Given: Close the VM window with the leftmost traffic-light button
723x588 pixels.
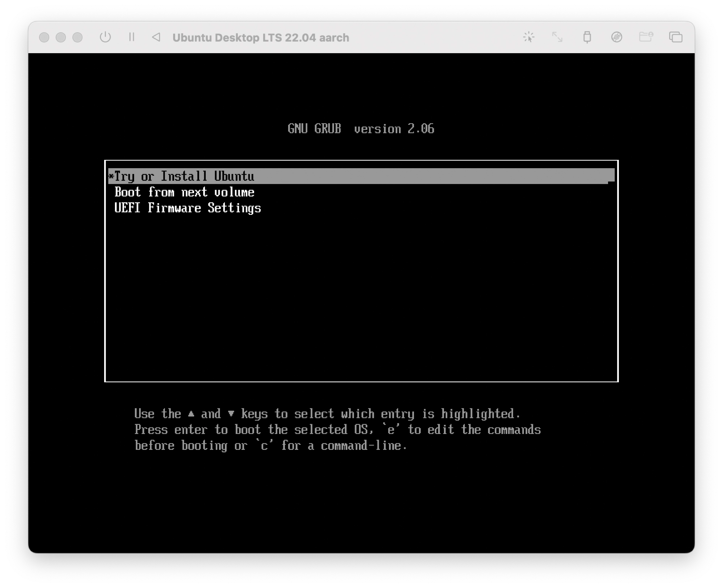Looking at the screenshot, I should coord(44,37).
